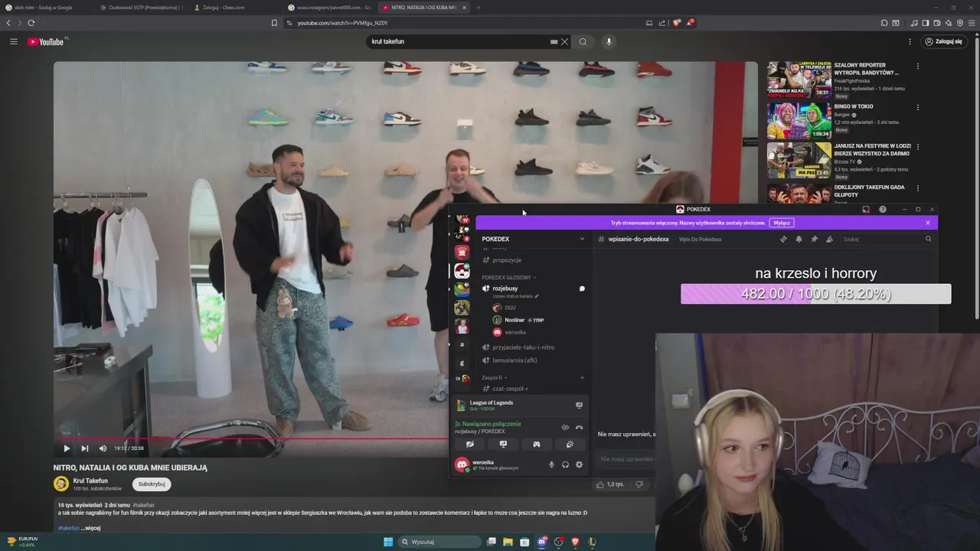980x551 pixels.
Task: Open YouTube settings three-dot menu
Action: (910, 41)
